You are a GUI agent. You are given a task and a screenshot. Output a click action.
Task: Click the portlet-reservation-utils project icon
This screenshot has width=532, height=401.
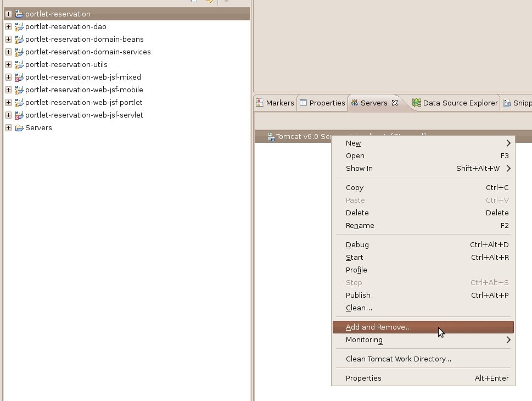click(19, 64)
